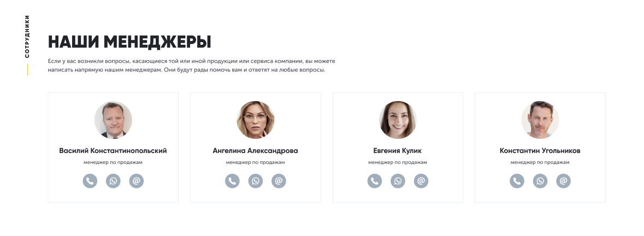Call Ангелина Александрова via phone icon

coord(232,181)
